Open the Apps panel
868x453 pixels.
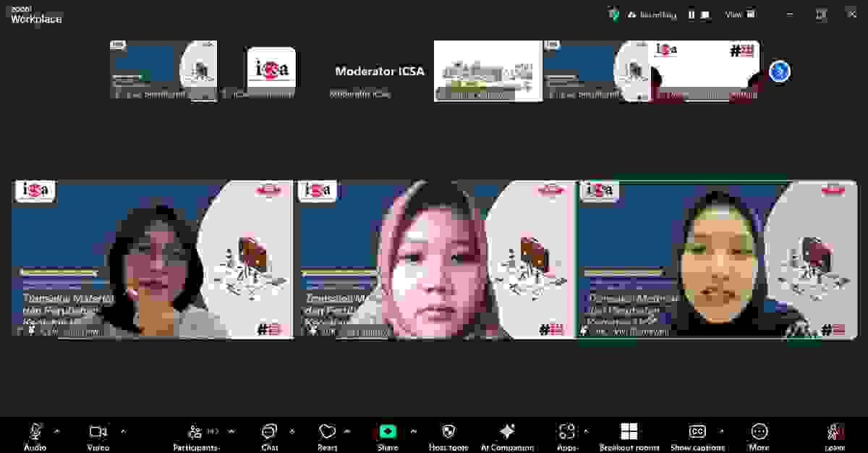pyautogui.click(x=568, y=436)
